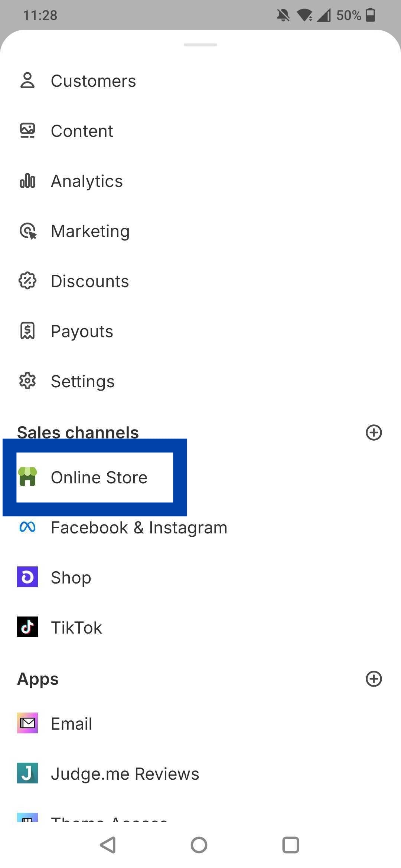Screen dimensions: 401x868
Task: Open Content via its image icon
Action: (x=27, y=131)
